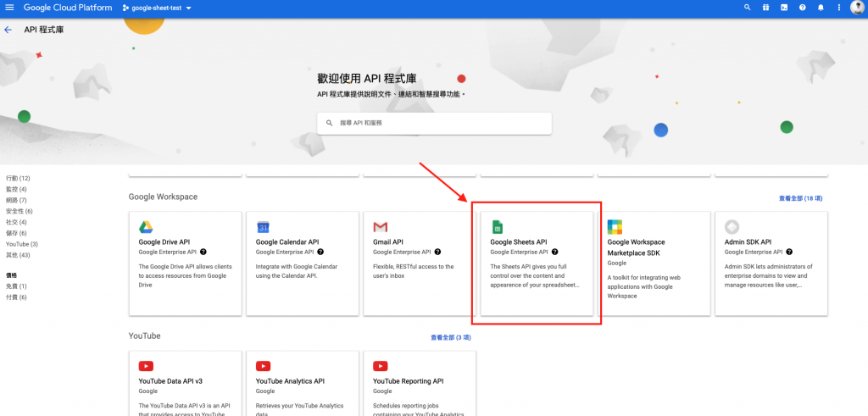This screenshot has width=868, height=416.
Task: Click the Gmail envelope logo icon
Action: pyautogui.click(x=381, y=227)
